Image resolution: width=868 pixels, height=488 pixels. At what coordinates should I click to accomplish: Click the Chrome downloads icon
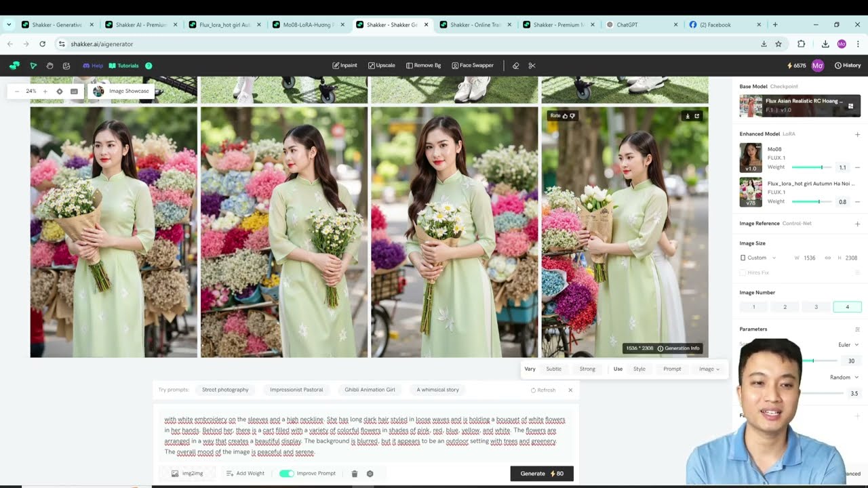pyautogui.click(x=825, y=44)
